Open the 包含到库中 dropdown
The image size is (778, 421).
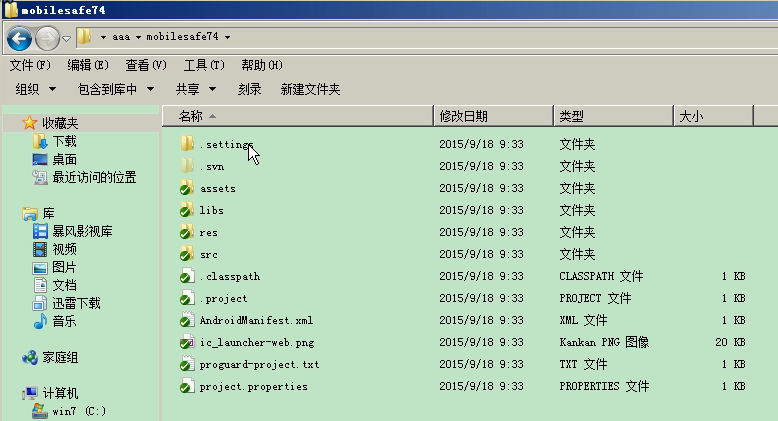click(116, 89)
